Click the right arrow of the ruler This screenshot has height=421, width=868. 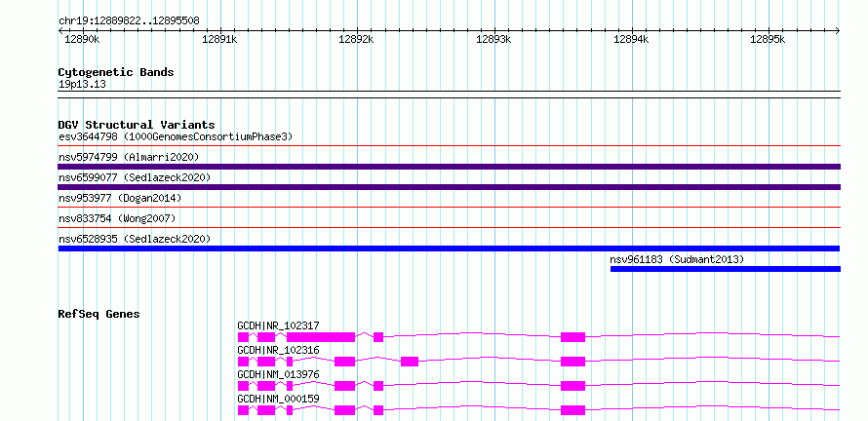838,30
